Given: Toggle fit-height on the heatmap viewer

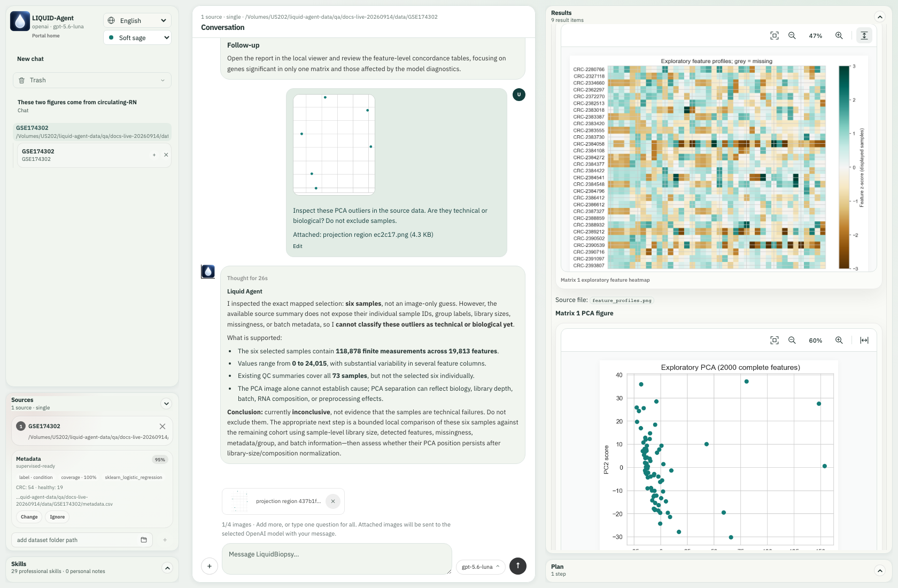Looking at the screenshot, I should (x=864, y=36).
